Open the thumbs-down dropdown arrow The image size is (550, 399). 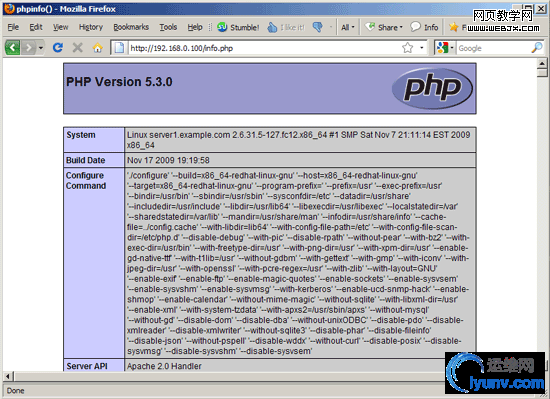[x=330, y=27]
